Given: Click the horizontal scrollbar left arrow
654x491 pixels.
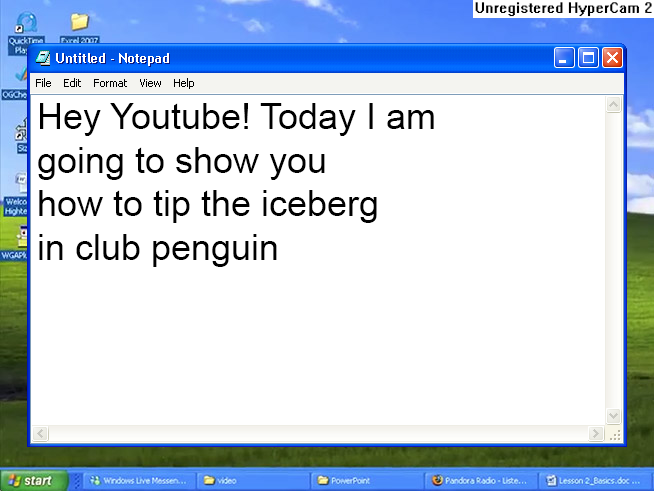Looking at the screenshot, I should (x=40, y=433).
